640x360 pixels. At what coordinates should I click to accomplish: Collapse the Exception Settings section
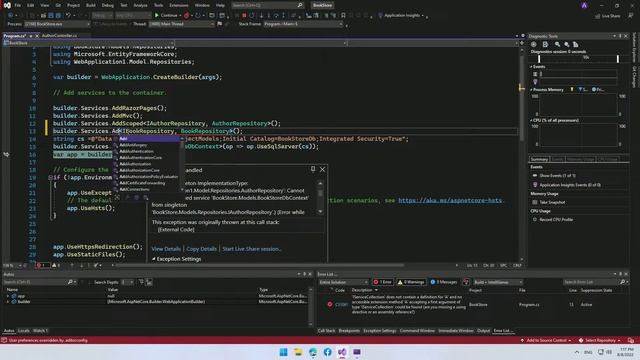coord(154,259)
